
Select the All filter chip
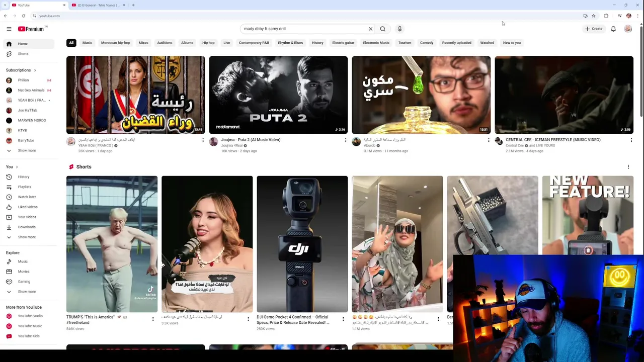tap(71, 43)
